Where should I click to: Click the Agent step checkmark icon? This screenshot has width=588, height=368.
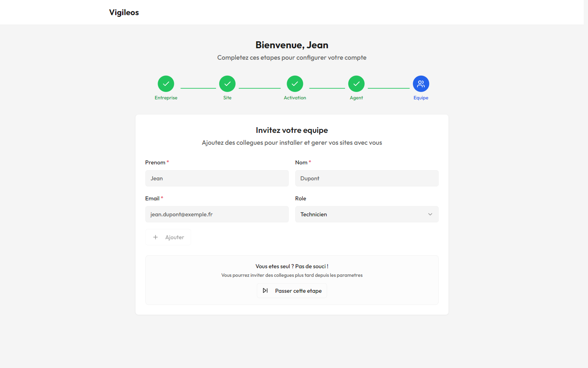click(x=356, y=84)
